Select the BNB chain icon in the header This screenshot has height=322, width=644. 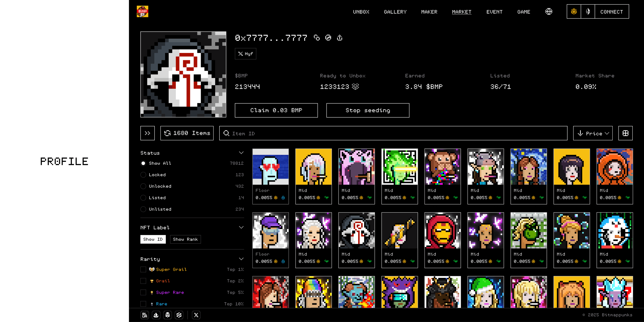click(x=574, y=12)
